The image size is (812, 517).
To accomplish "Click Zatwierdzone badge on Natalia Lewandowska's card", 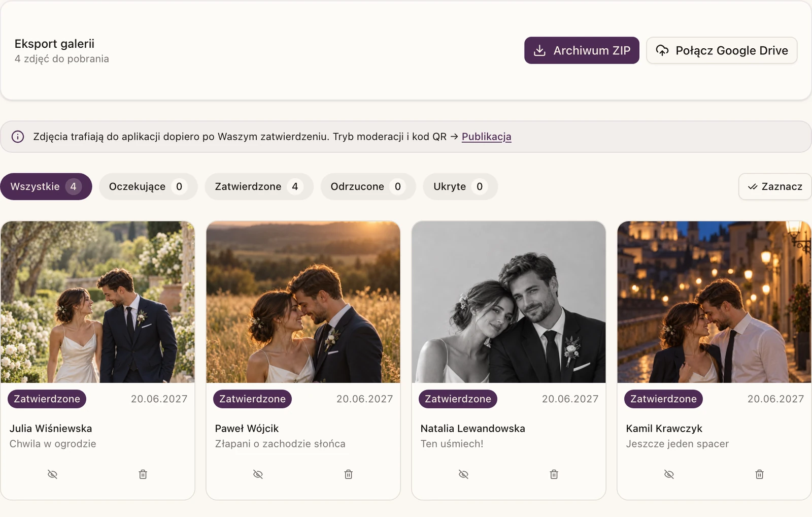I will click(458, 399).
